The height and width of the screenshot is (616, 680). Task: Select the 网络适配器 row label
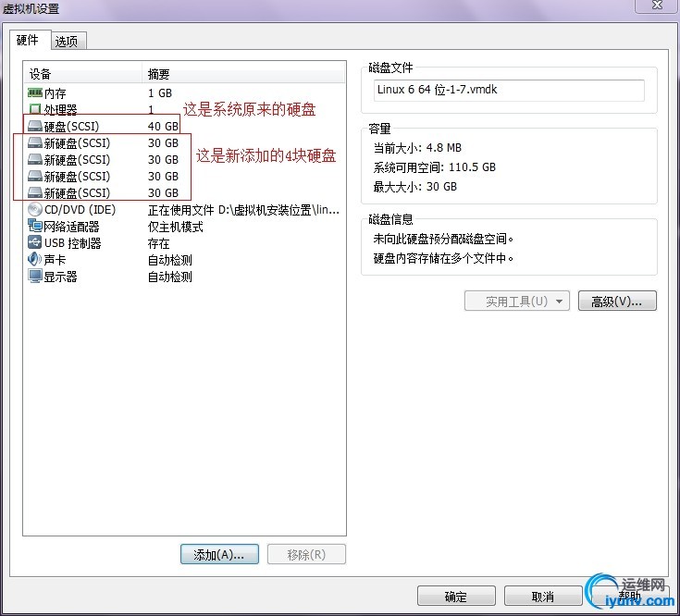71,227
